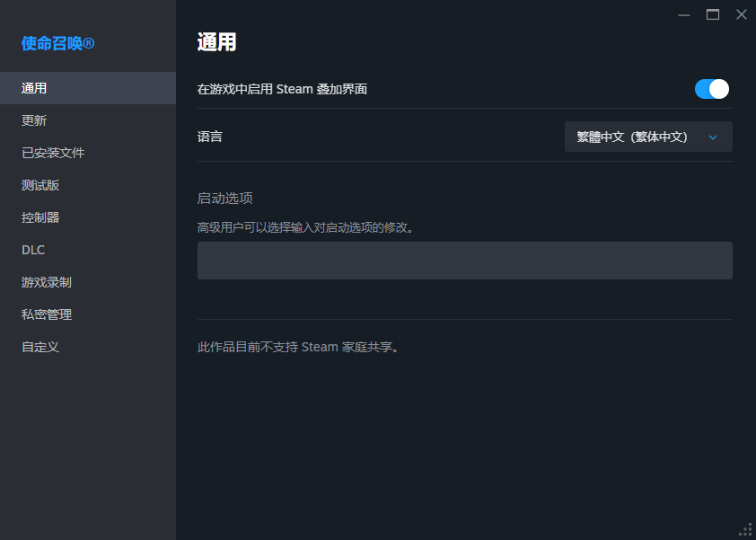Screen dimensions: 756x540
Task: Open the 自定义 section
Action: [x=40, y=347]
